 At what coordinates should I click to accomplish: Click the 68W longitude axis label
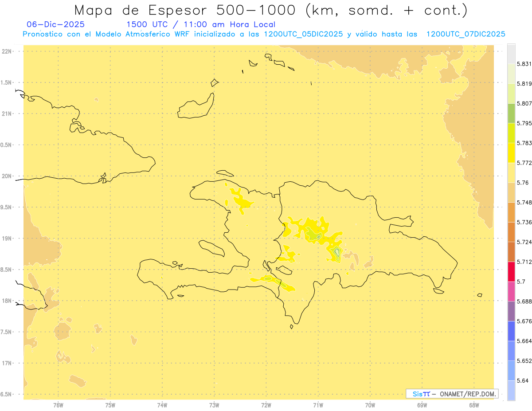pyautogui.click(x=474, y=405)
